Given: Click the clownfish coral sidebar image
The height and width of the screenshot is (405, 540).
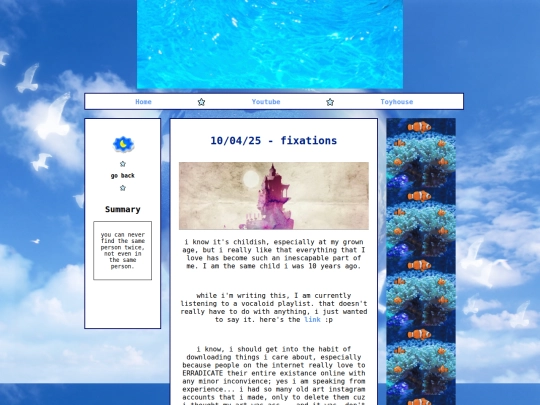Looking at the screenshot, I should point(421,261).
